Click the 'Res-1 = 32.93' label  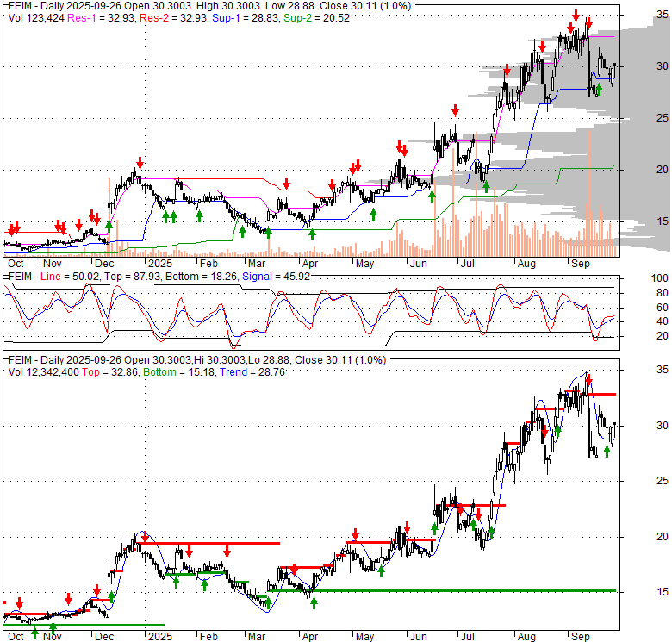click(x=101, y=18)
